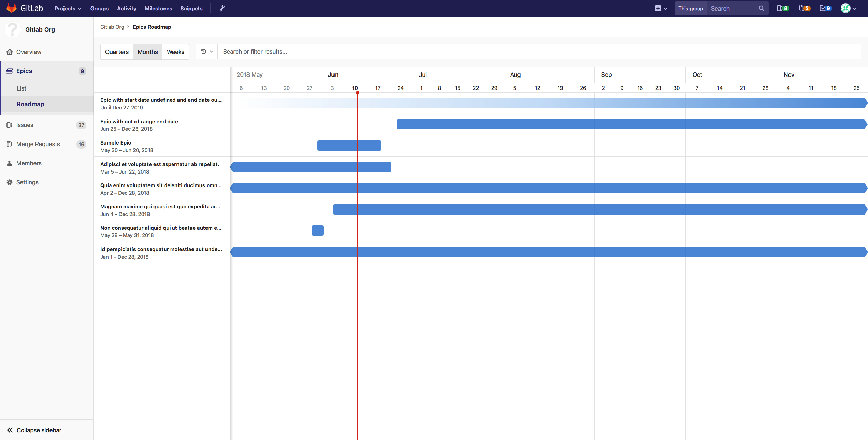Open the GitLab home via the logo
The height and width of the screenshot is (440, 868).
pyautogui.click(x=12, y=8)
